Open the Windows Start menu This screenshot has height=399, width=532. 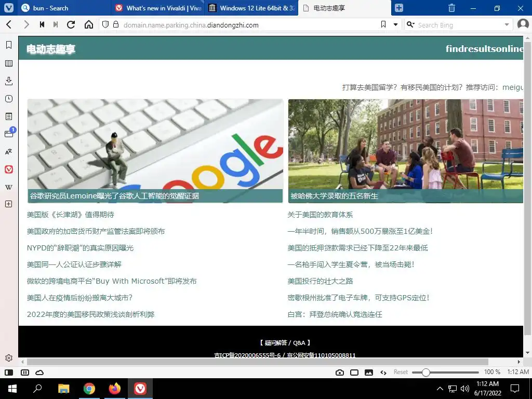point(12,389)
